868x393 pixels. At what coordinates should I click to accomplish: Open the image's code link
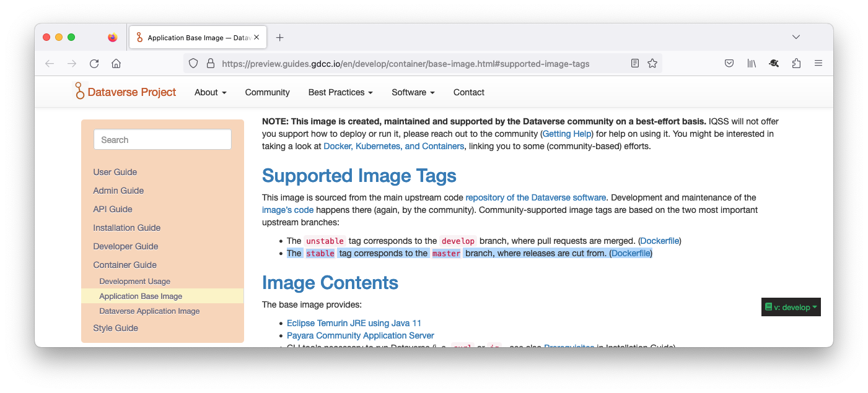click(x=287, y=210)
